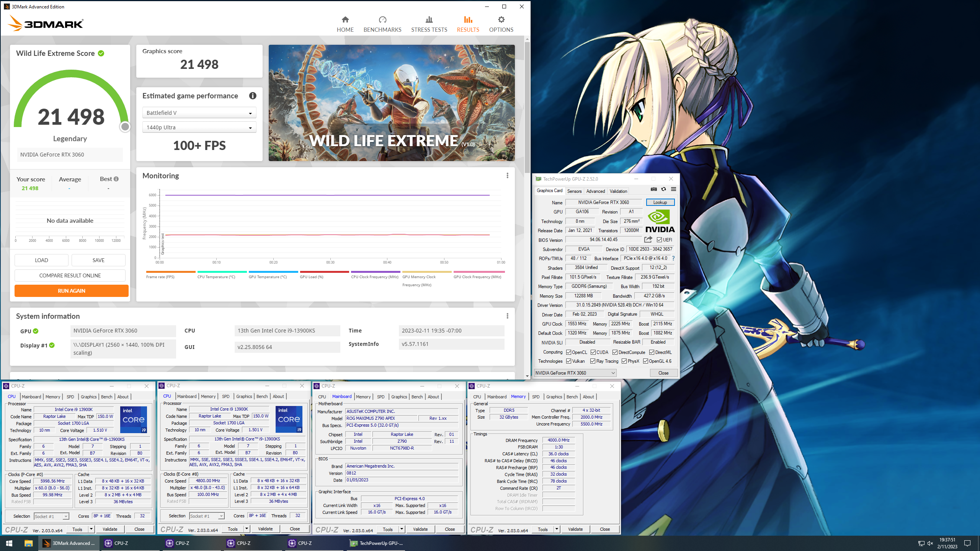Open the BENCHMARKS gauge icon
This screenshot has width=980, height=551.
(x=382, y=20)
